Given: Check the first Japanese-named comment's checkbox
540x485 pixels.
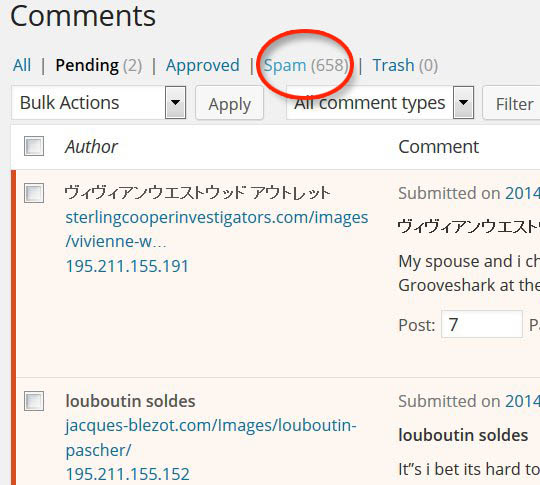Looking at the screenshot, I should 34,193.
